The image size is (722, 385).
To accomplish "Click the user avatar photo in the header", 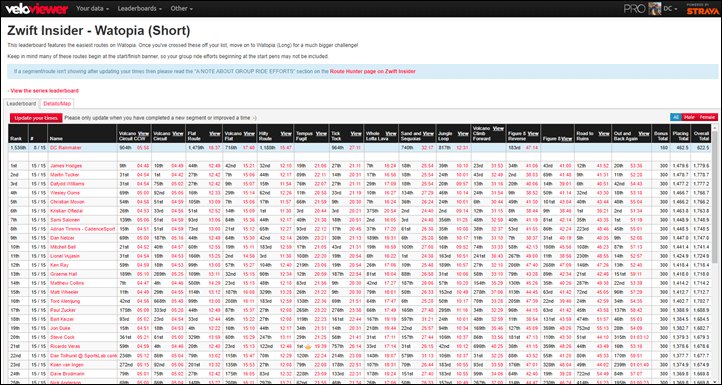I will tap(654, 8).
